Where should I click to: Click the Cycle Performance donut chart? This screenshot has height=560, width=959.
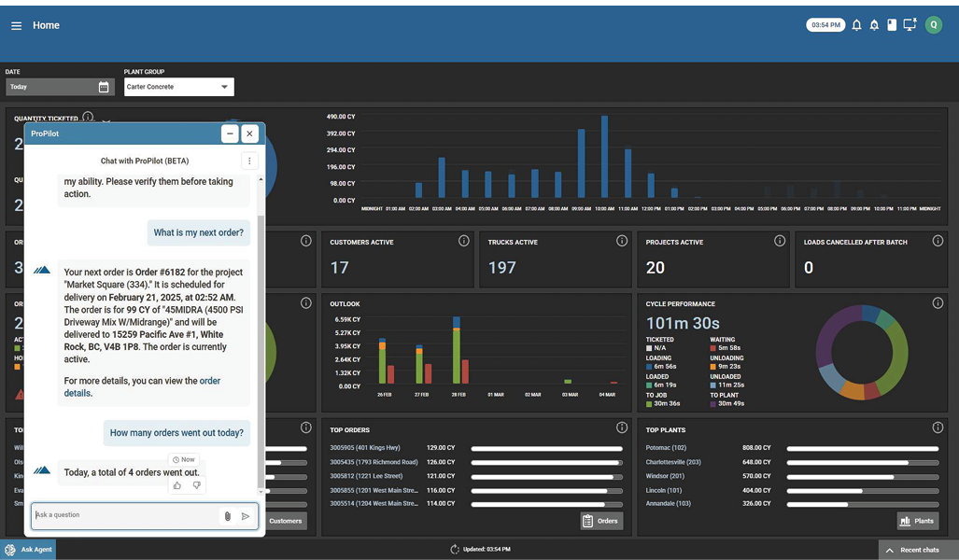(862, 353)
